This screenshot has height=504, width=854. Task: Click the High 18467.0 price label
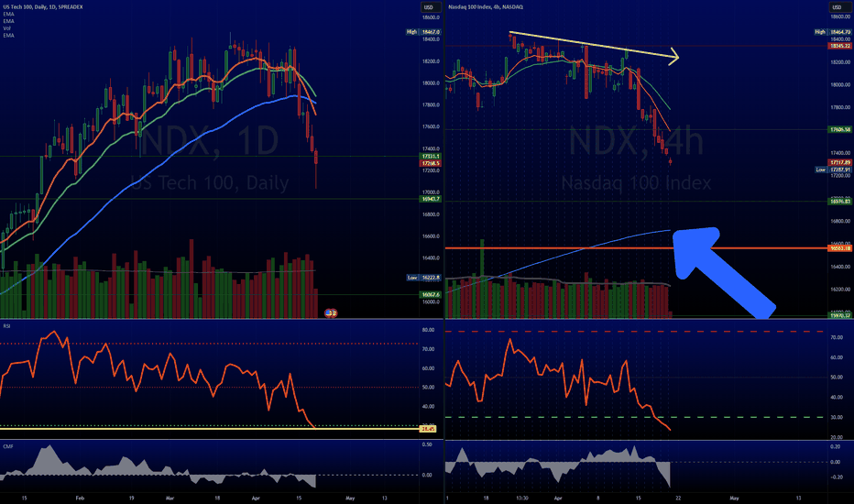pos(423,32)
